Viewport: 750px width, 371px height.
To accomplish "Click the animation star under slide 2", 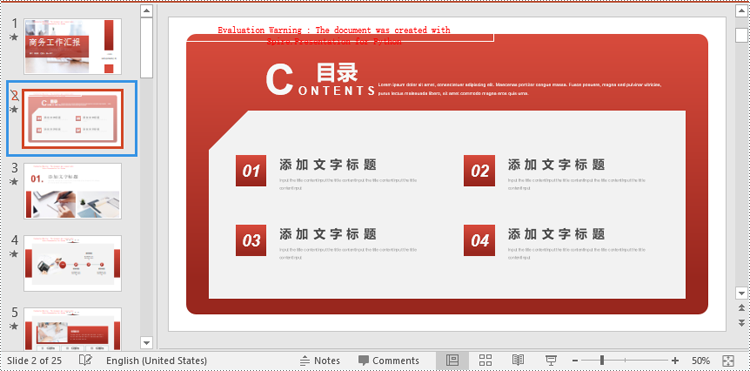I will pyautogui.click(x=14, y=109).
